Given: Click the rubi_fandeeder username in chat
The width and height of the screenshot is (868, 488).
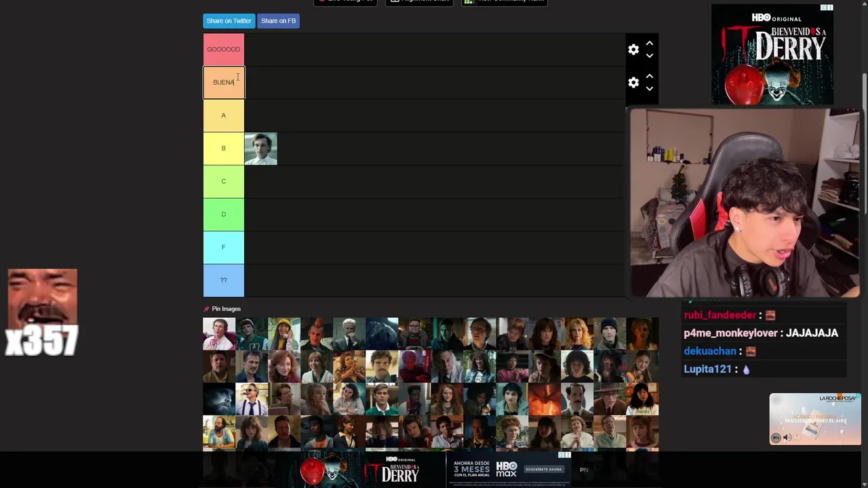Looking at the screenshot, I should [x=719, y=315].
